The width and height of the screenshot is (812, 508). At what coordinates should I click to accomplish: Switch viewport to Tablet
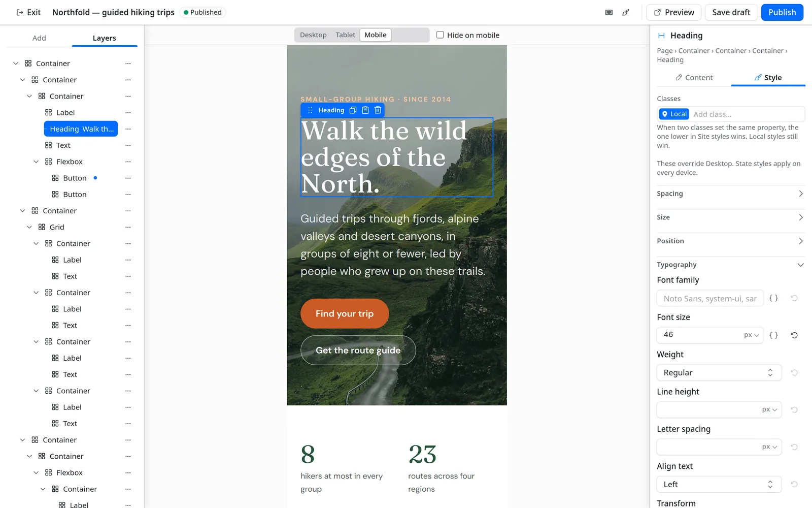pos(345,35)
